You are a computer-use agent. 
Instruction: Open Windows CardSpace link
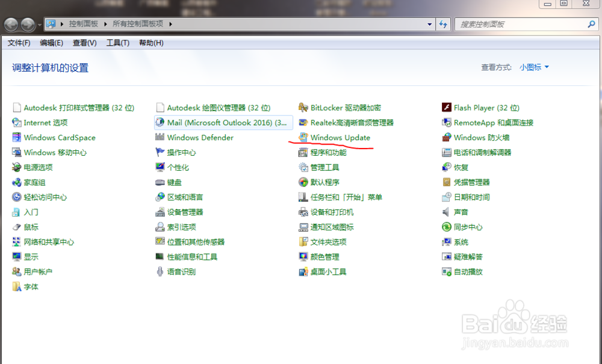[60, 137]
